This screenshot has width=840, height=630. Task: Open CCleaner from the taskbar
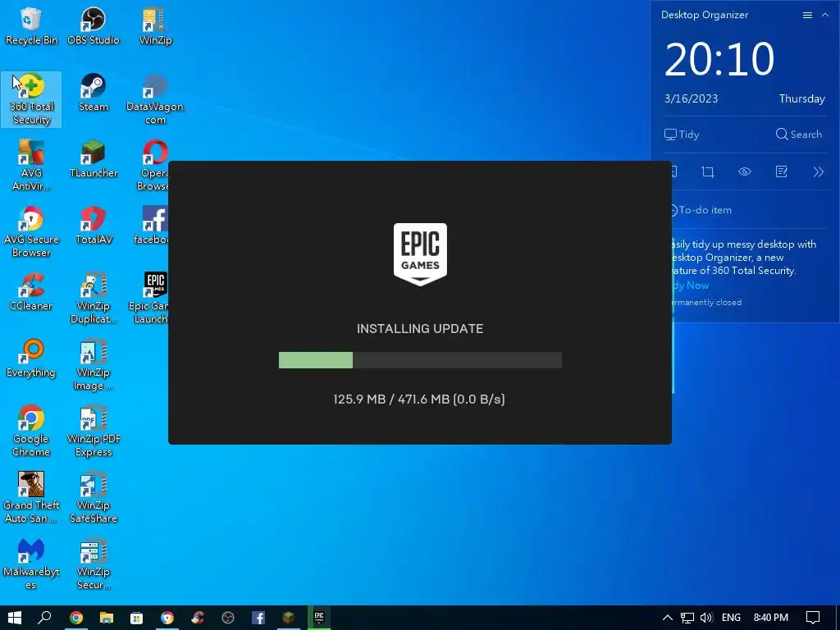[x=198, y=618]
